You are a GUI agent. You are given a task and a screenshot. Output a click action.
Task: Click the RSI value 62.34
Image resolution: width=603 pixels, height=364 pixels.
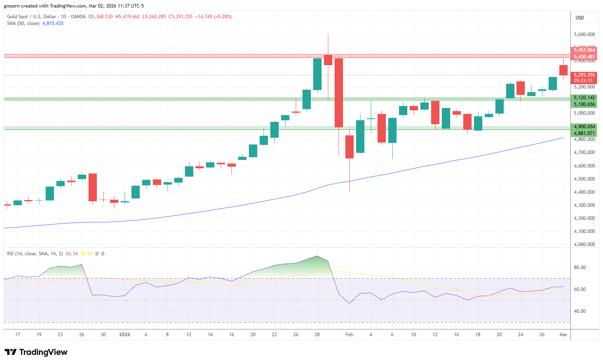[71, 254]
